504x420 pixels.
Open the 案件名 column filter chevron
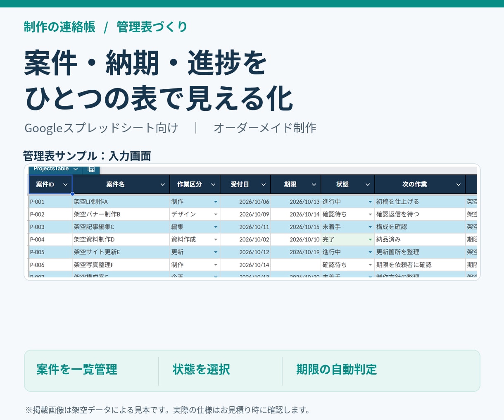(163, 184)
